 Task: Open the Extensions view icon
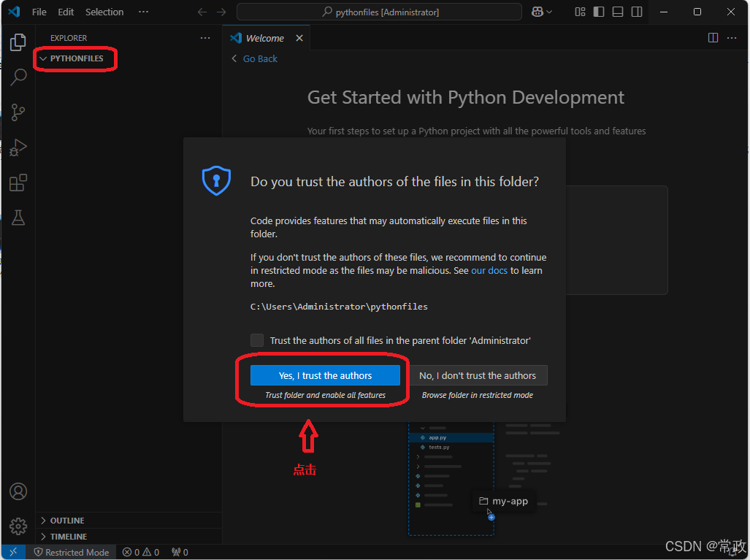click(x=18, y=183)
